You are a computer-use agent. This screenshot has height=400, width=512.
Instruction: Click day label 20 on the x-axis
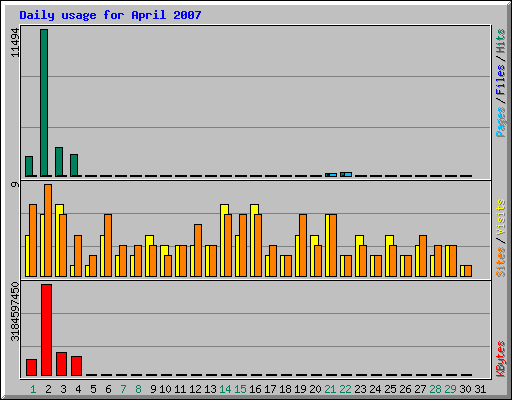(x=315, y=389)
